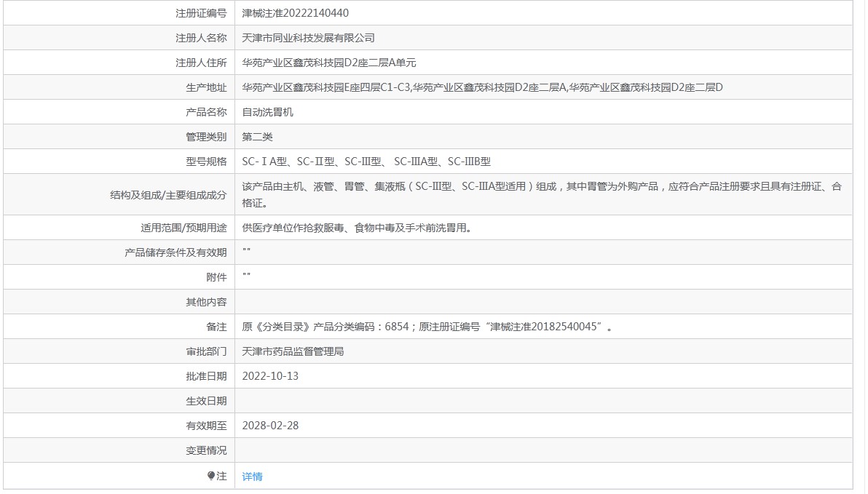Click the 备注 label

click(216, 327)
